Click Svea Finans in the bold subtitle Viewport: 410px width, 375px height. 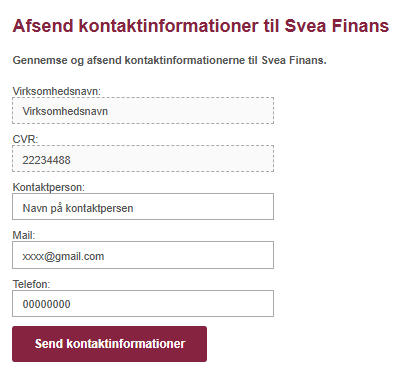point(292,60)
